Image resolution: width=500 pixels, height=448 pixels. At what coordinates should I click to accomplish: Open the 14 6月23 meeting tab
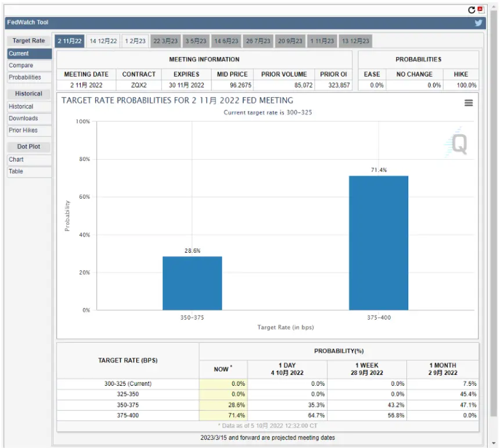(x=226, y=41)
